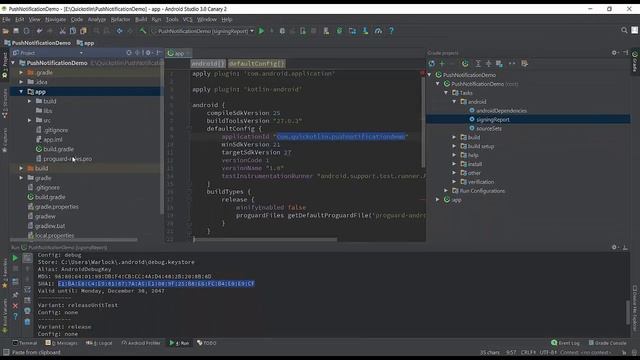Open the Android Profiler tool window
The width and height of the screenshot is (640, 360).
[x=141, y=343]
